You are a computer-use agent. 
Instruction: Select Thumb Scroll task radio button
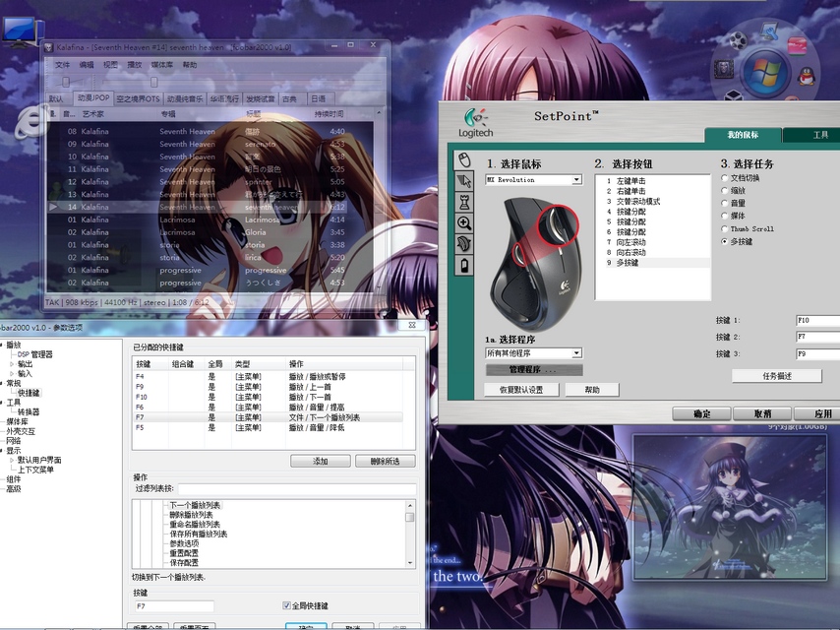point(725,229)
